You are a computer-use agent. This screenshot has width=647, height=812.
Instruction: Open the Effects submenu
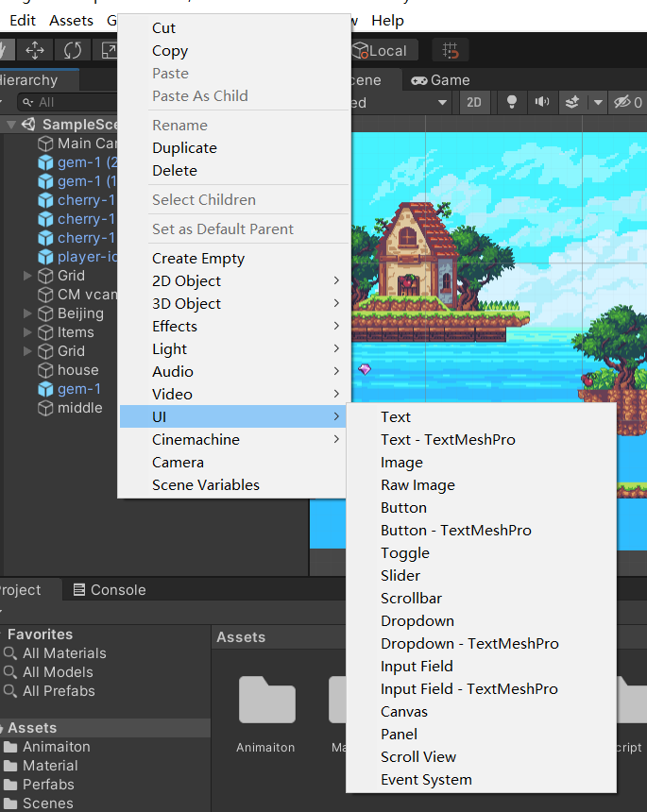234,327
